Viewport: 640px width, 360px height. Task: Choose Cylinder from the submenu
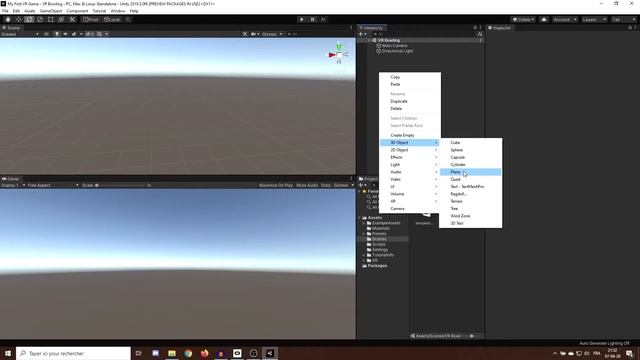(471, 164)
